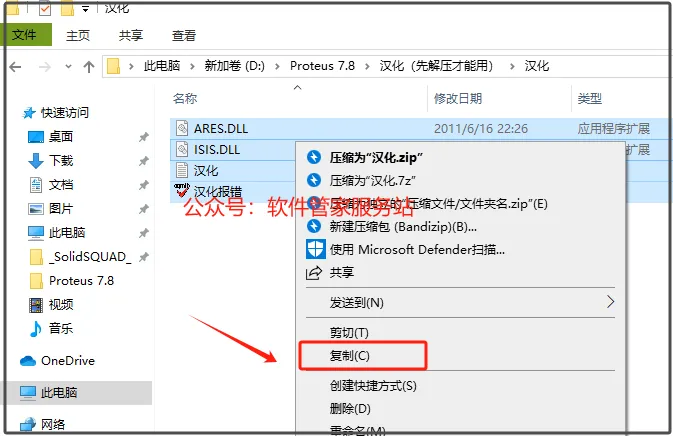Select highlighted 此电脑 in navigation pane

click(78, 392)
